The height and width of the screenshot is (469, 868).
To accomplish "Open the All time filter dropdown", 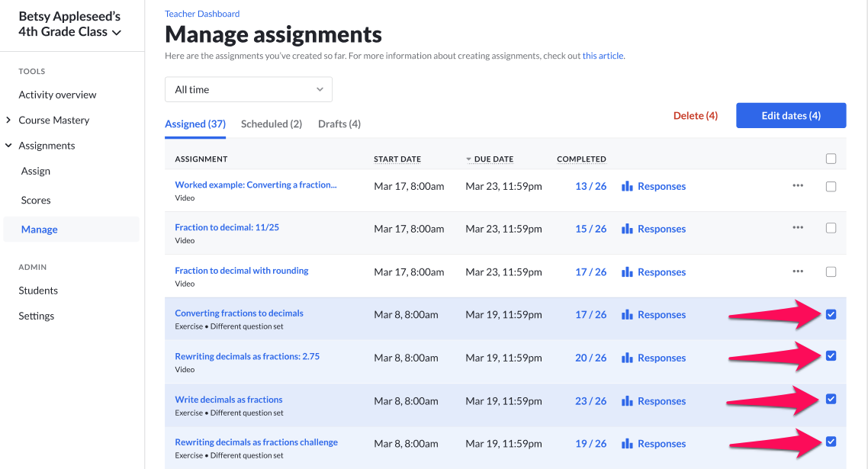I will (x=248, y=89).
